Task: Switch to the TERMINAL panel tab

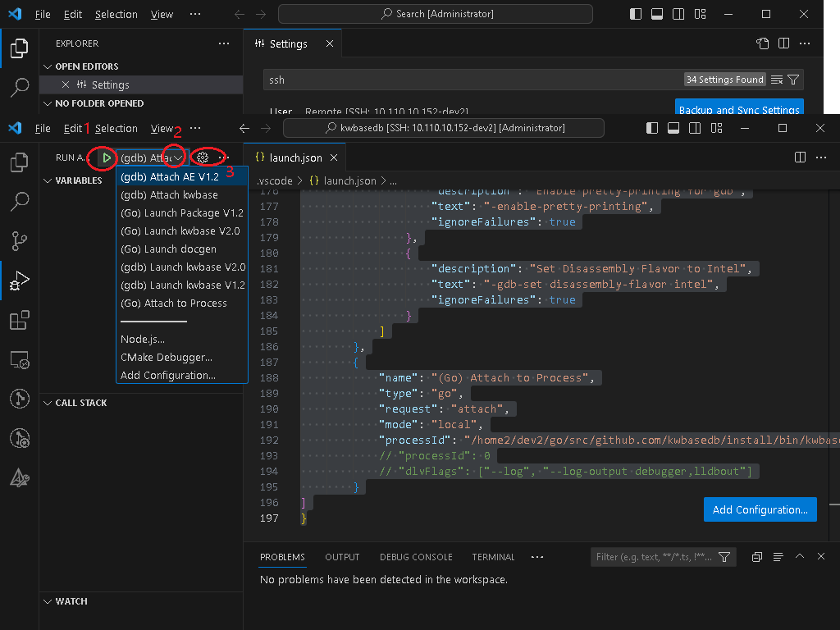Action: coord(493,557)
